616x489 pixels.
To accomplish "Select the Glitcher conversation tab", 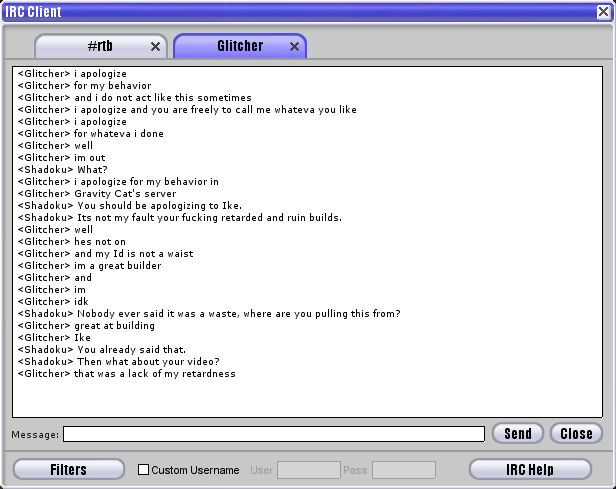I will pos(239,46).
